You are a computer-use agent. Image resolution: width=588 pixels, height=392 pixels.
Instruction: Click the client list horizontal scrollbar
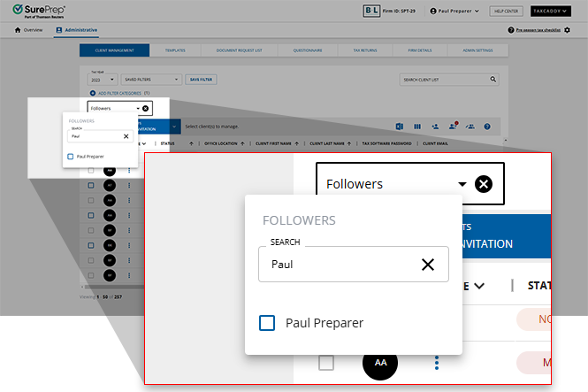pos(112,287)
